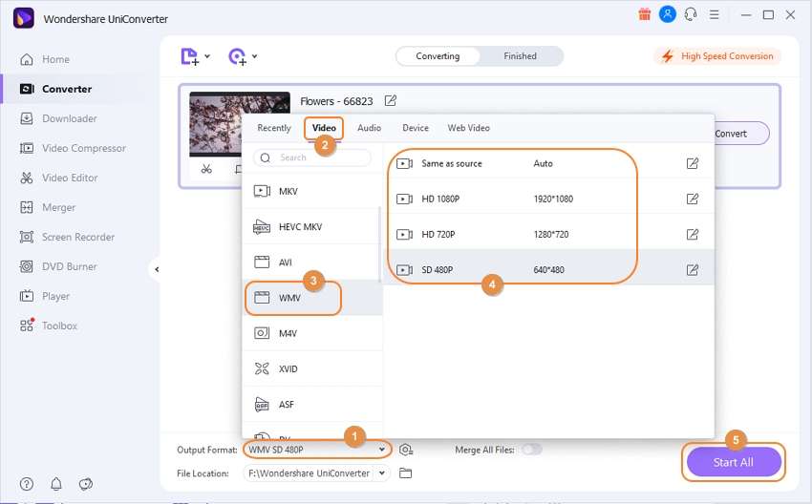This screenshot has height=504, width=812.
Task: Select the SD 480P preset
Action: (549, 269)
